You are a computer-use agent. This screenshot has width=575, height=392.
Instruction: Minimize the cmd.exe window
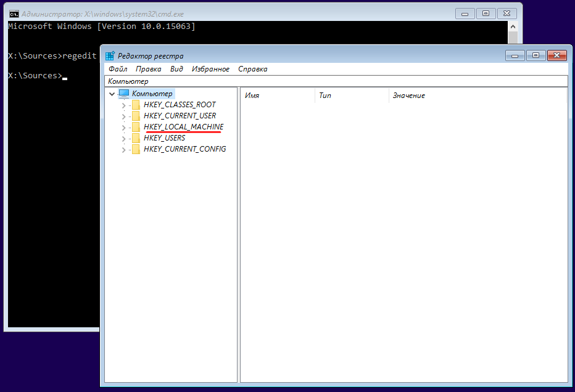[x=465, y=14]
